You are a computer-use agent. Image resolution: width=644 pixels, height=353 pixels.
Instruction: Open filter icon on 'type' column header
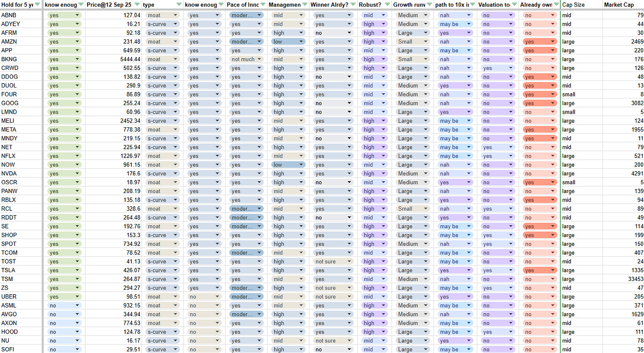179,4
